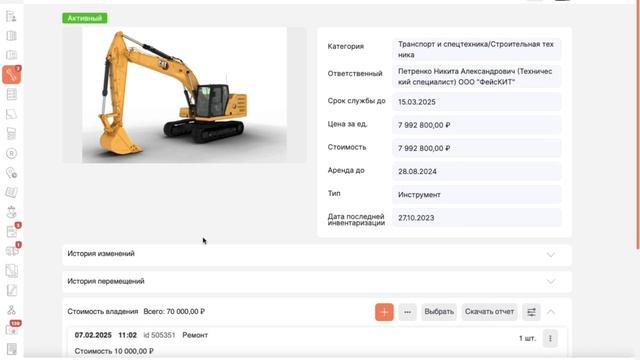
Task: Open the worker helmet icon in sidebar
Action: coord(11,212)
